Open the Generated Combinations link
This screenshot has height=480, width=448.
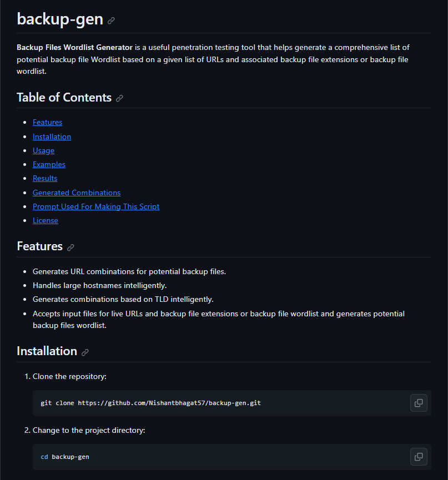[77, 193]
